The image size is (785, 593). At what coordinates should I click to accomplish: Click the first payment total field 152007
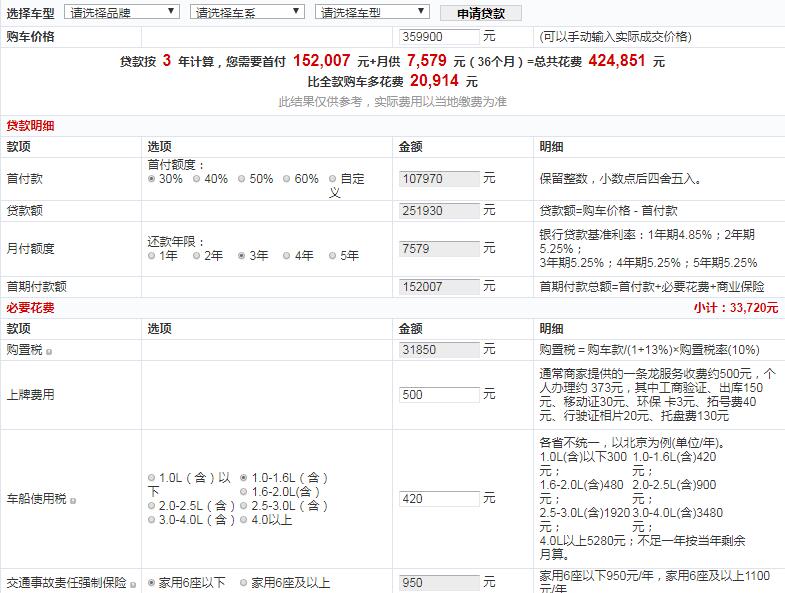pos(439,287)
